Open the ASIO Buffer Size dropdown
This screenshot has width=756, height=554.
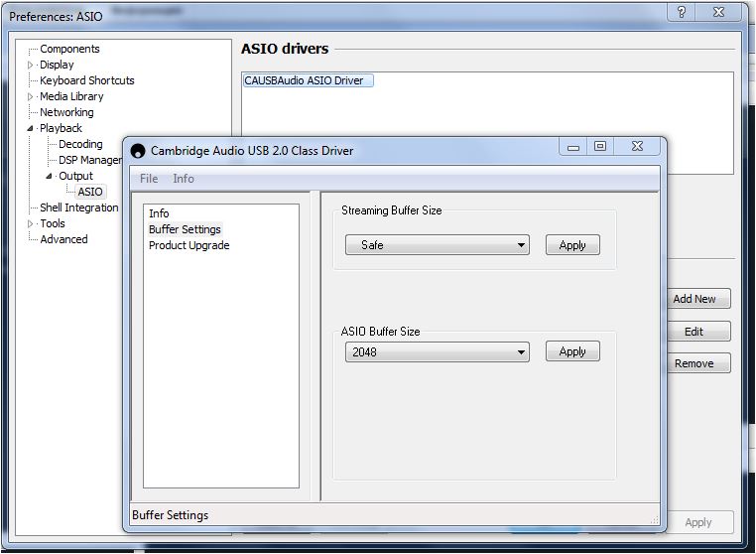[437, 351]
